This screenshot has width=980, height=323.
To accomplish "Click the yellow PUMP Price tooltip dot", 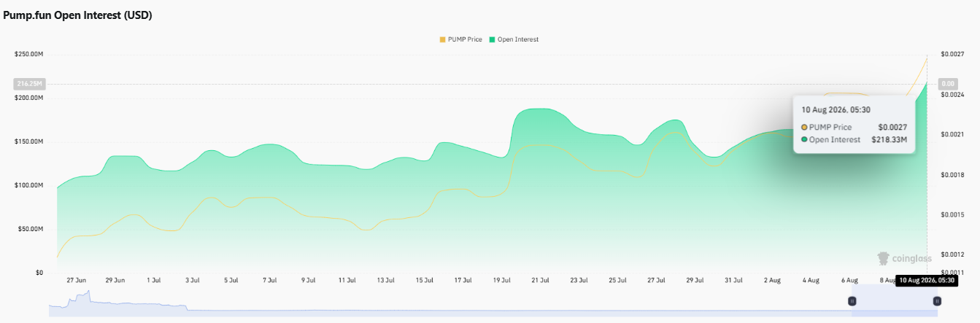I will click(804, 127).
